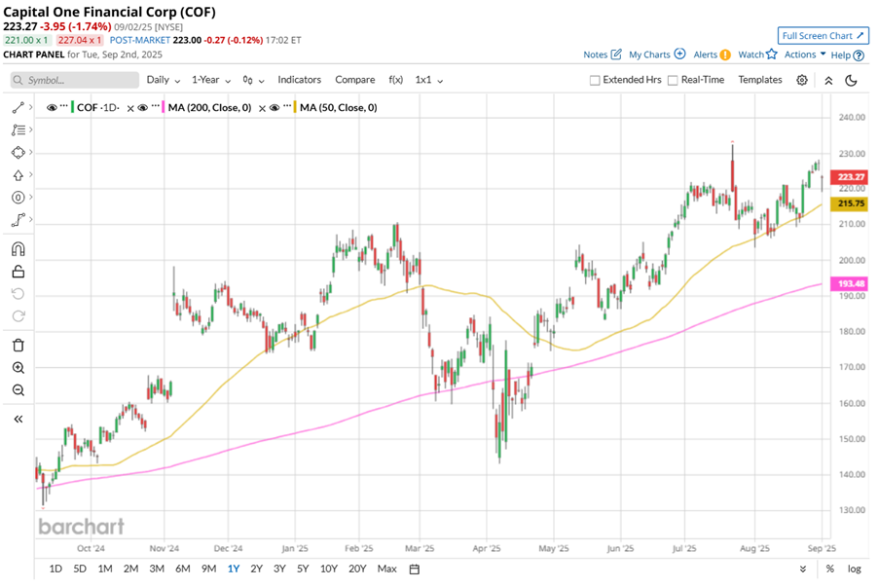Click the MA 200 pink color swatch
Screen dimensions: 879x588
pyautogui.click(x=164, y=107)
